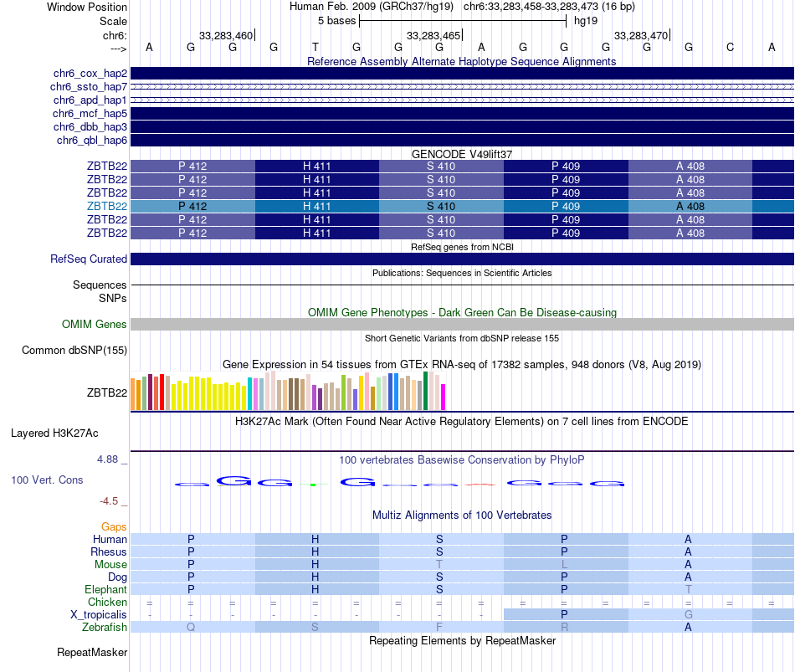Click the Window Position label
Image resolution: width=795 pixels, height=672 pixels.
pos(87,7)
